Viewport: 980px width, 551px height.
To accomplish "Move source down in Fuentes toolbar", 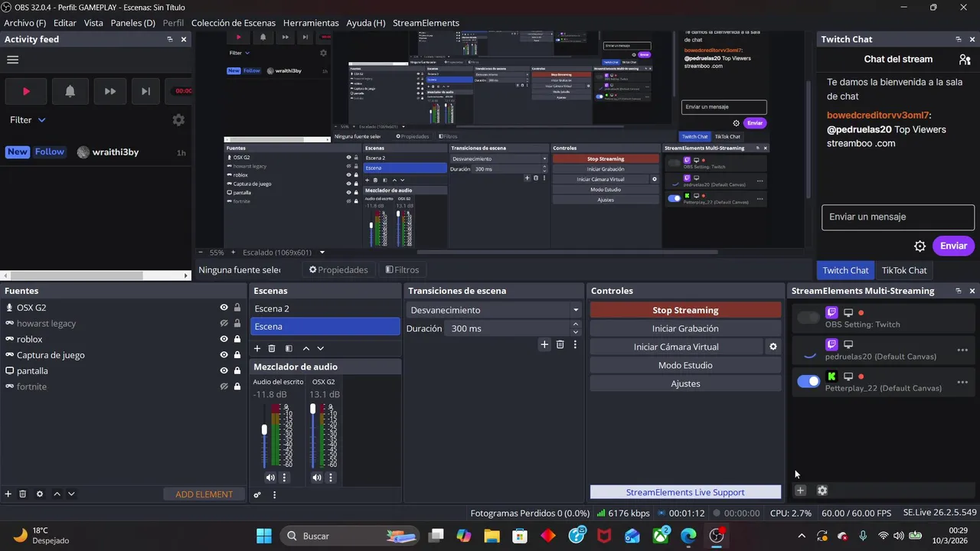I will 71,494.
